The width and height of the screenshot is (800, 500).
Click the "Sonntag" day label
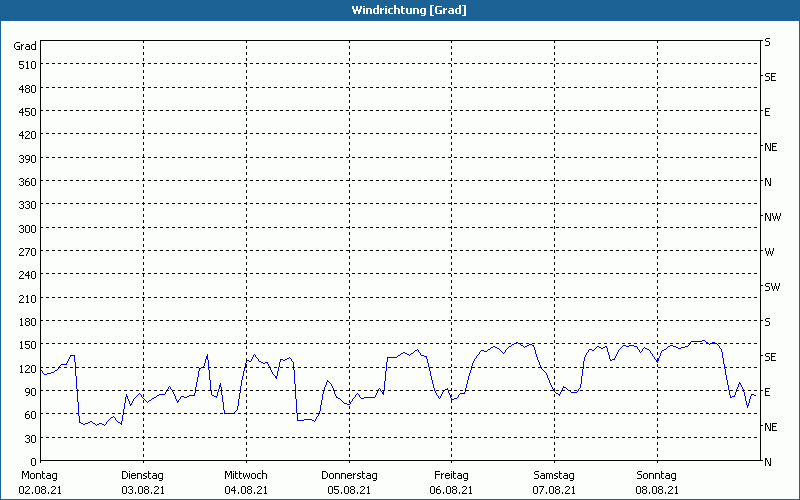pos(657,475)
